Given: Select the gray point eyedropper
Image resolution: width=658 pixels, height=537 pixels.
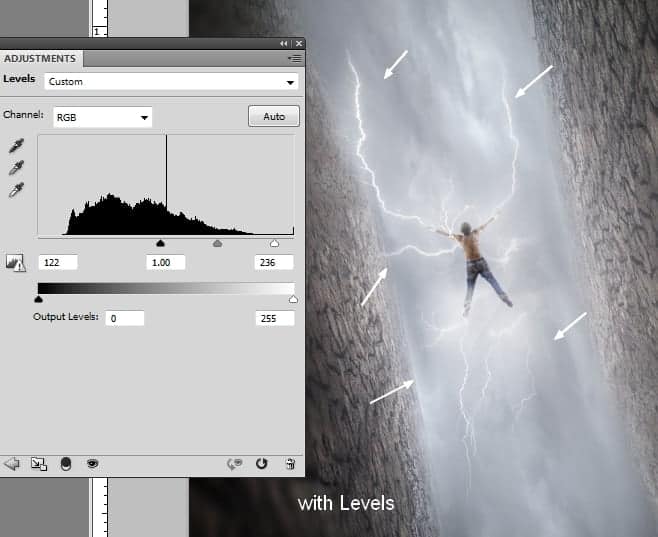Looking at the screenshot, I should (x=16, y=167).
